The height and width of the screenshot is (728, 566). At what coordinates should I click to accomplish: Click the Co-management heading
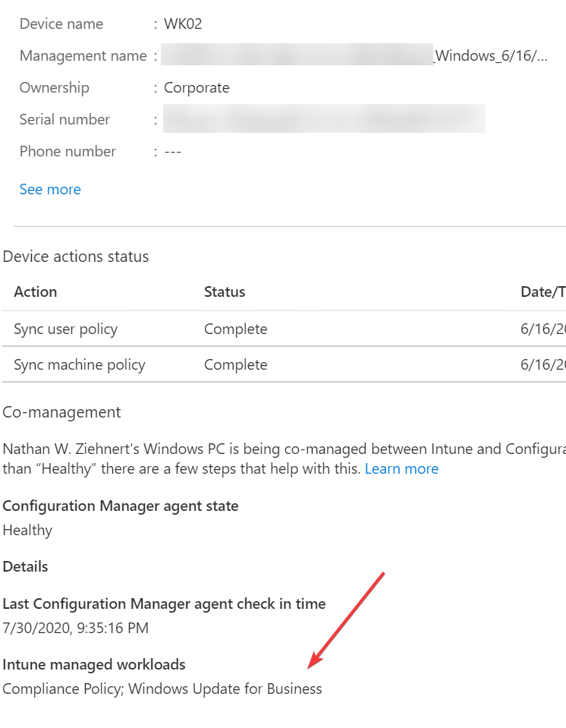[x=61, y=412]
